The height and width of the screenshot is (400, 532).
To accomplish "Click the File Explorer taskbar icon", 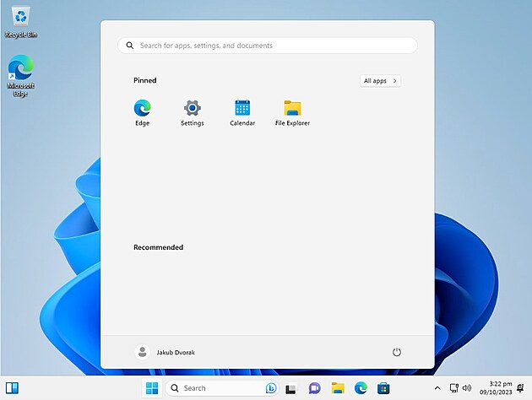I will [x=338, y=388].
